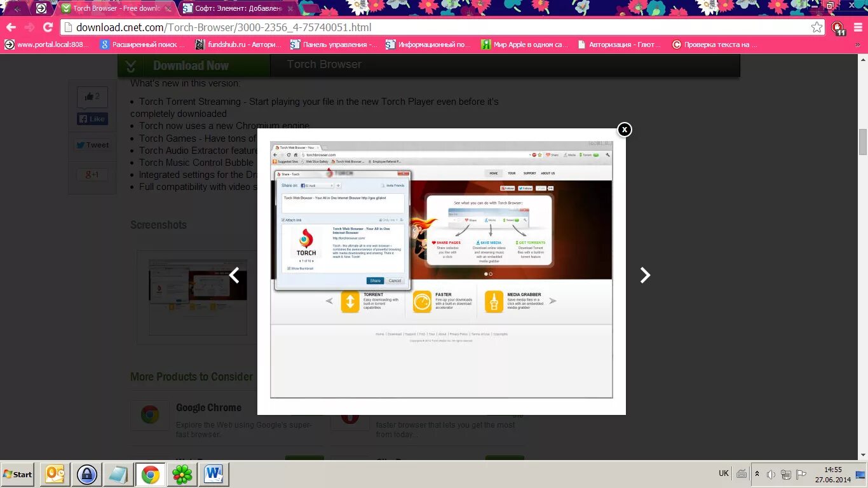This screenshot has height=488, width=868.
Task: Click the Google Chrome product icon
Action: [x=150, y=416]
